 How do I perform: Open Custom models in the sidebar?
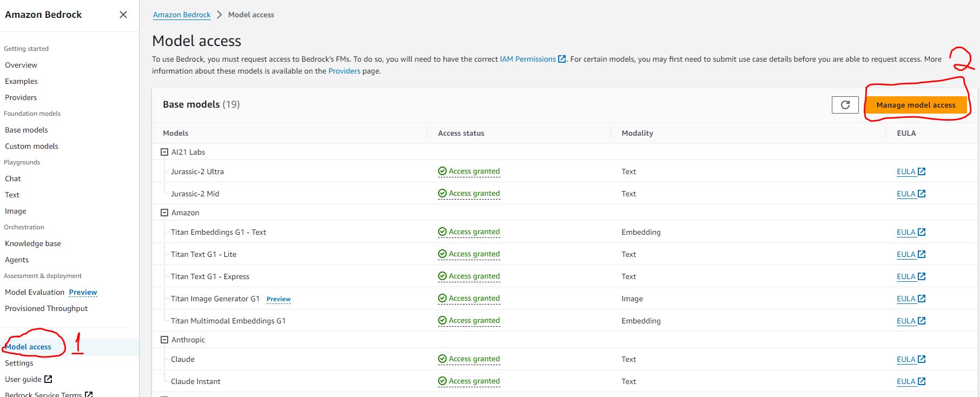point(31,146)
